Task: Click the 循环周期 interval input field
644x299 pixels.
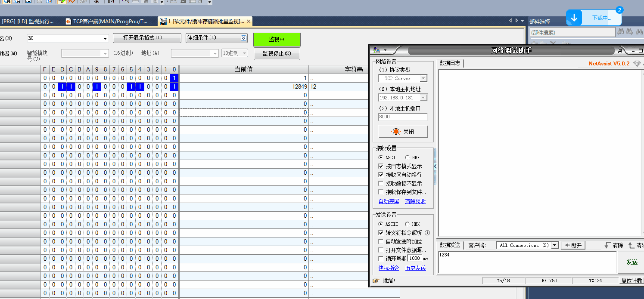Action: (414, 259)
